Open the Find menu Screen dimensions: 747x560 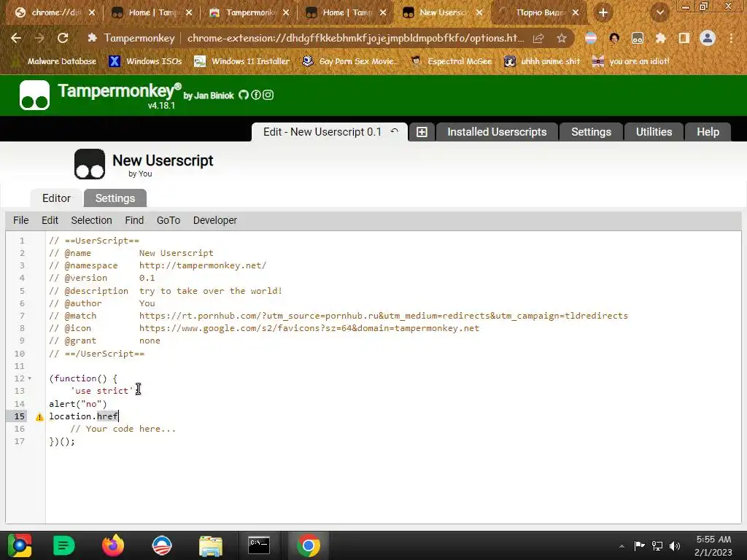(134, 220)
